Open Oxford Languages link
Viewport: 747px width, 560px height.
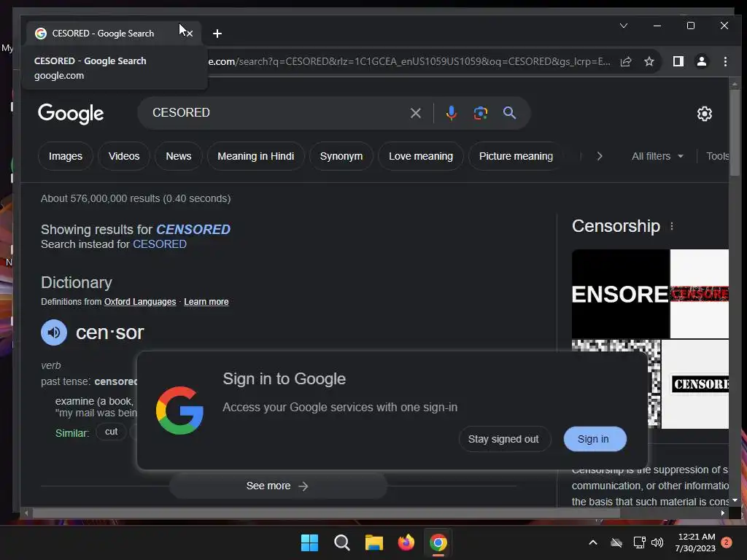(140, 302)
